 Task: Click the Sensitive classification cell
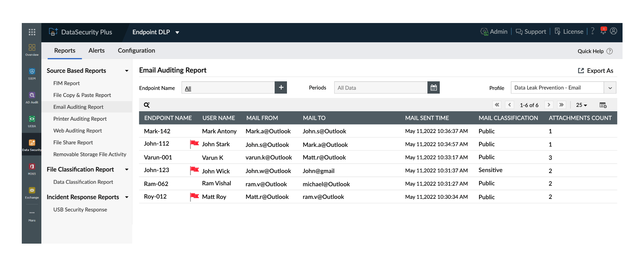click(x=490, y=170)
